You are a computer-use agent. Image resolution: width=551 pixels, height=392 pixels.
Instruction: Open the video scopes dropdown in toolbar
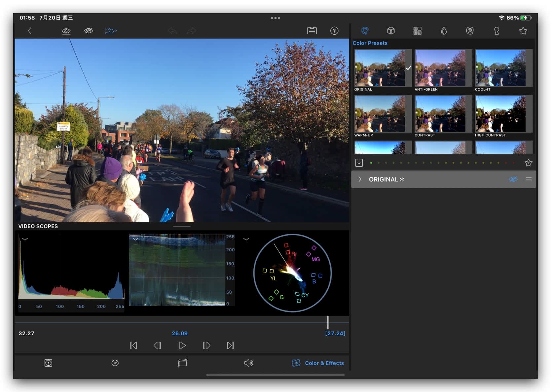click(111, 31)
